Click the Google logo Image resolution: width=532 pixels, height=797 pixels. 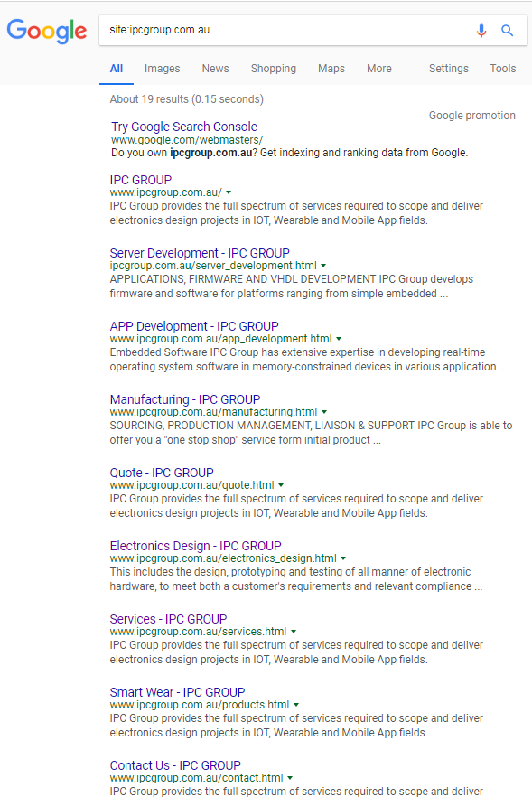coord(47,32)
